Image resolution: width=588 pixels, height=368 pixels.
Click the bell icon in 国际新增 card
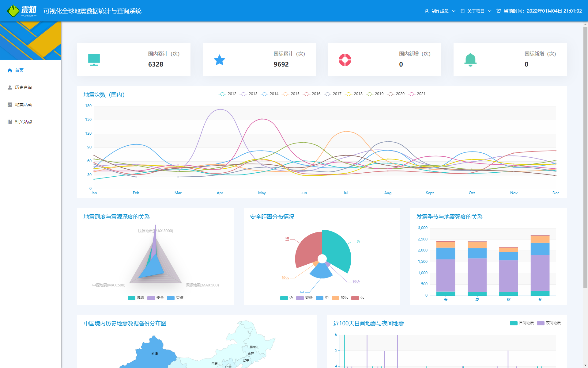[x=470, y=60]
